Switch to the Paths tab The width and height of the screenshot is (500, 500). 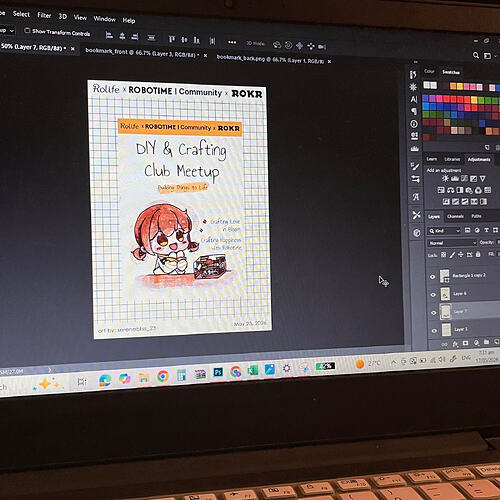tap(476, 216)
